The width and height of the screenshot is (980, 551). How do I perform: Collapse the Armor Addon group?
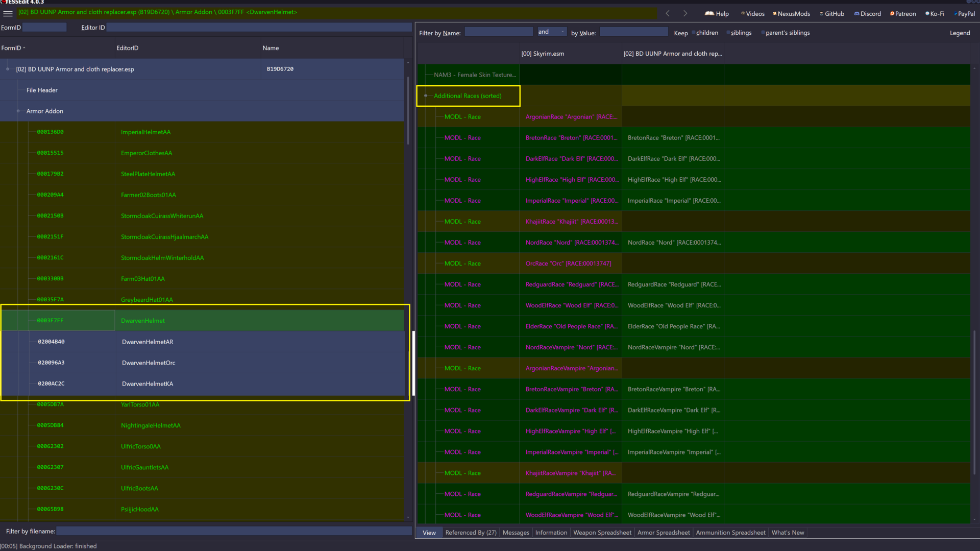pos(18,111)
